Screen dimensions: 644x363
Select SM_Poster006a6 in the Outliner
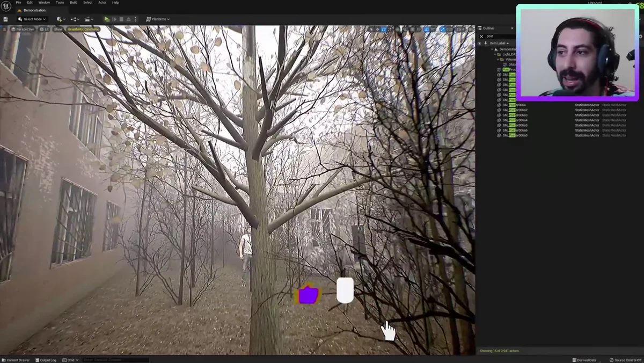coord(515,130)
